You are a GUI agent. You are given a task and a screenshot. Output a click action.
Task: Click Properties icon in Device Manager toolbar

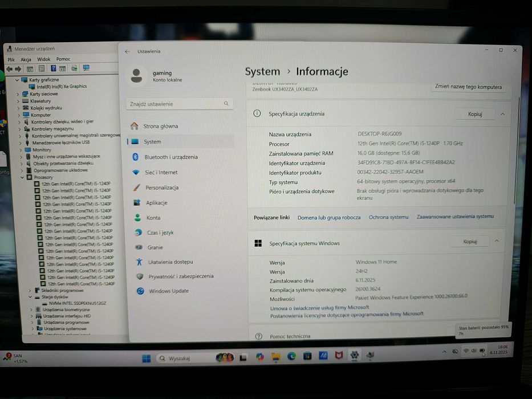pos(42,68)
